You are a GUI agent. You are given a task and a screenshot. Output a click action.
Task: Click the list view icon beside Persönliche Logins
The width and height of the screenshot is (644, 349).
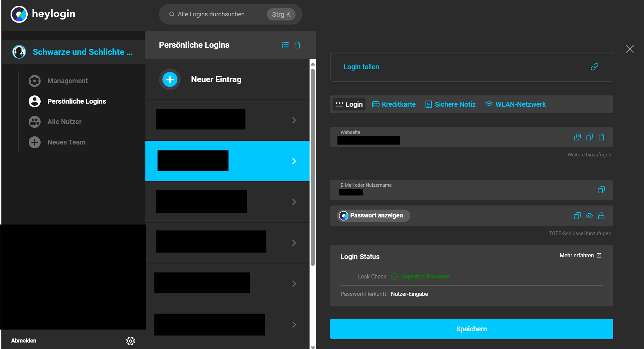pyautogui.click(x=285, y=45)
